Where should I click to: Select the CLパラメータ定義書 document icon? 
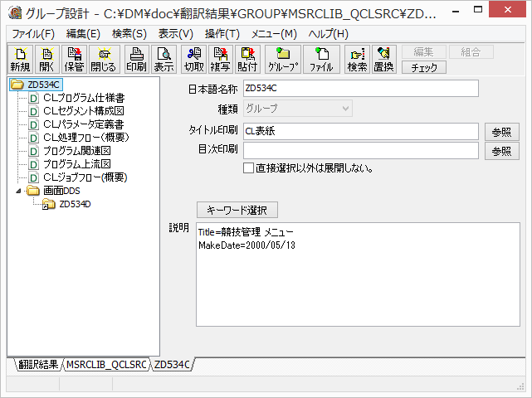(33, 124)
